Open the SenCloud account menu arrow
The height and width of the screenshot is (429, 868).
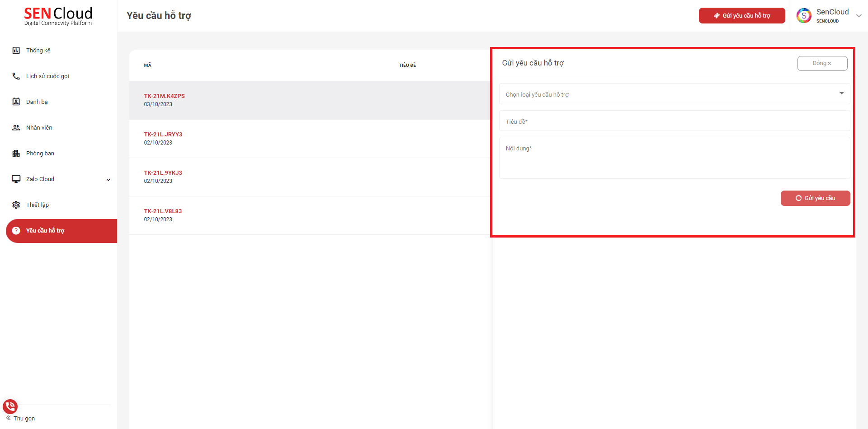click(859, 16)
